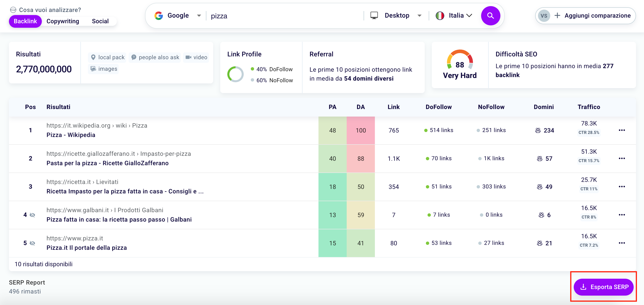Click the CTR 28.5% badge

pyautogui.click(x=589, y=133)
